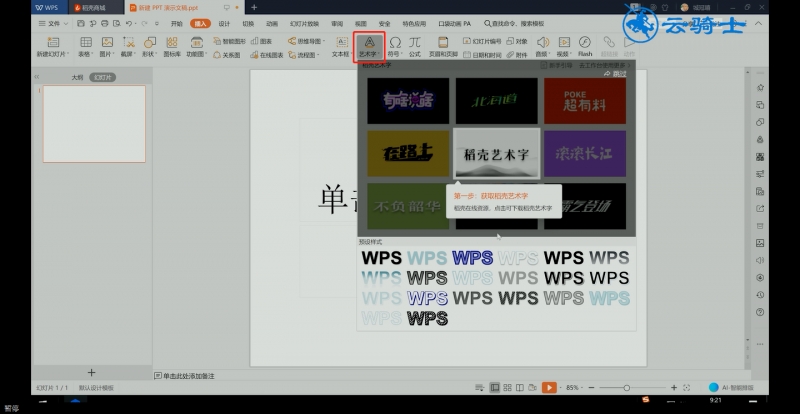Screen dimensions: 800x414
Task: Switch to 幻灯片 thumbnails pane
Action: [x=103, y=78]
